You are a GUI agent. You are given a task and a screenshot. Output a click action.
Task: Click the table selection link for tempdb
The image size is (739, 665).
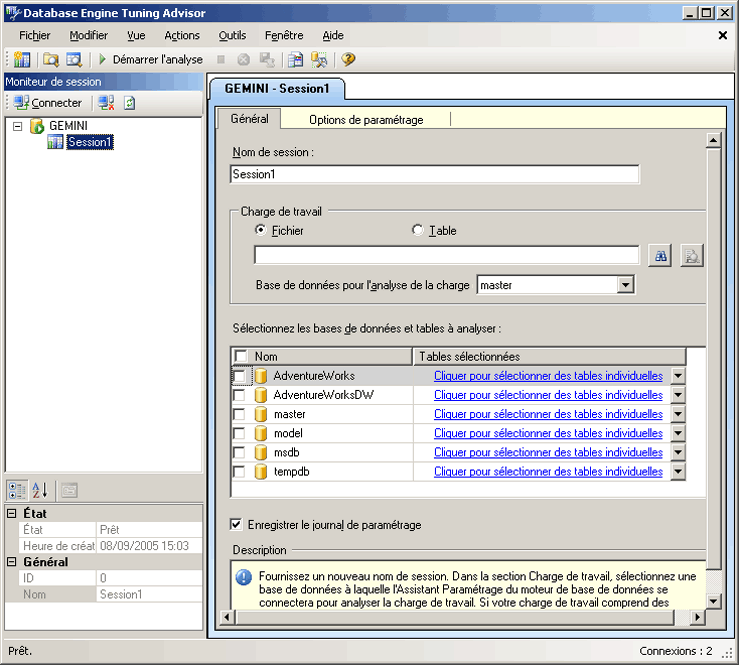[548, 471]
